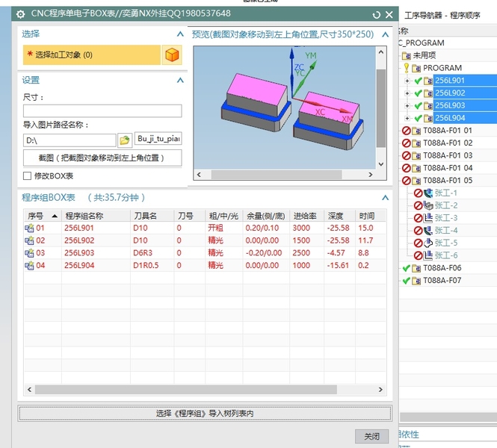Click the folder icon of T088A-F01 05

[x=416, y=181]
